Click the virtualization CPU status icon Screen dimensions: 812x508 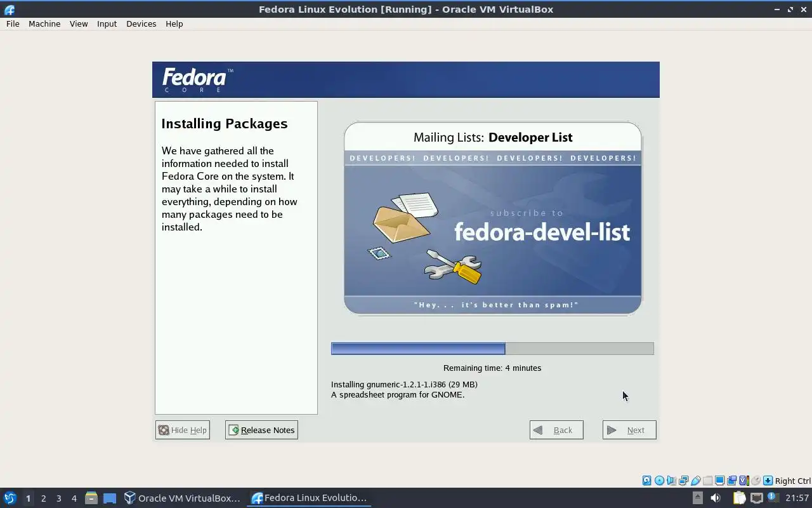coord(744,481)
